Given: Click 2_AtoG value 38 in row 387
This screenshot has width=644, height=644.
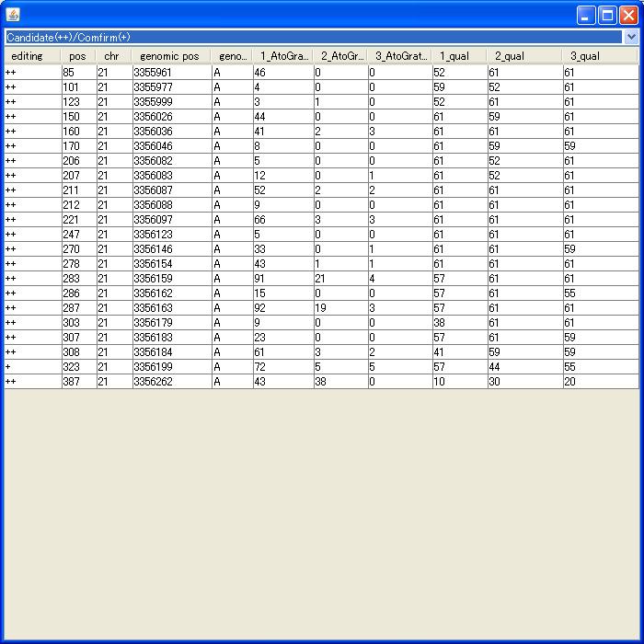Looking at the screenshot, I should [x=341, y=382].
